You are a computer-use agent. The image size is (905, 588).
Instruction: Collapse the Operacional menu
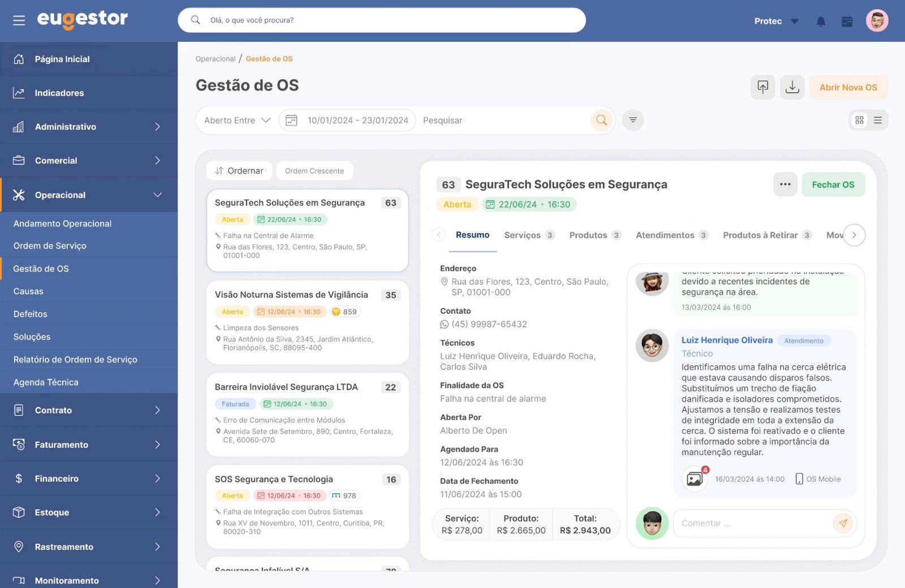(89, 195)
